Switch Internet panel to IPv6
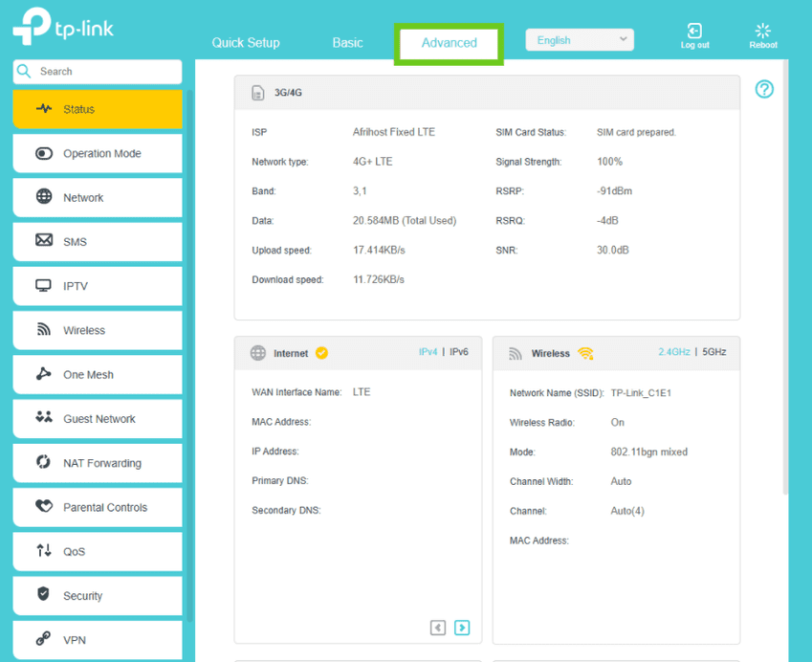 click(x=459, y=352)
